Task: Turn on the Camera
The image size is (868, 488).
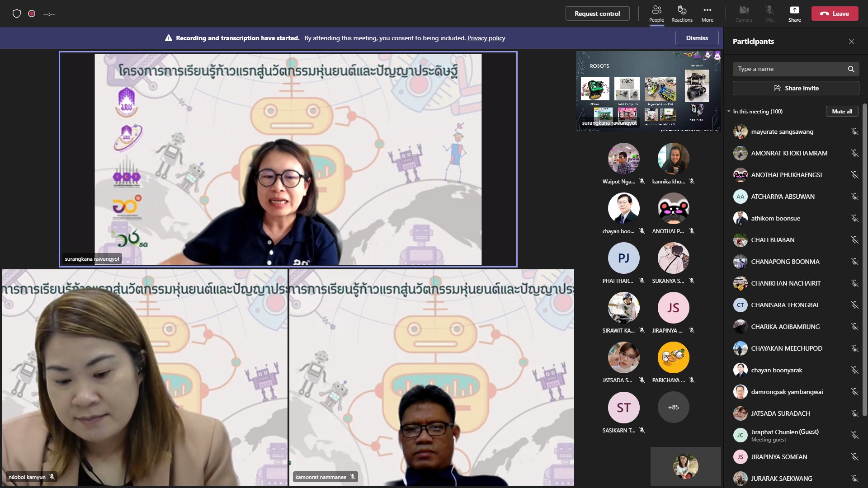Action: pyautogui.click(x=744, y=14)
